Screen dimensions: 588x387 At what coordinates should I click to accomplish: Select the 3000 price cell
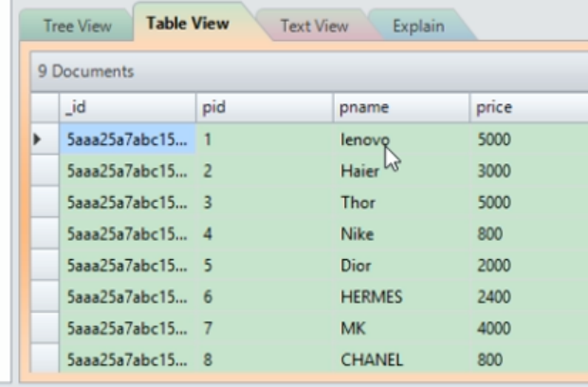coord(494,171)
